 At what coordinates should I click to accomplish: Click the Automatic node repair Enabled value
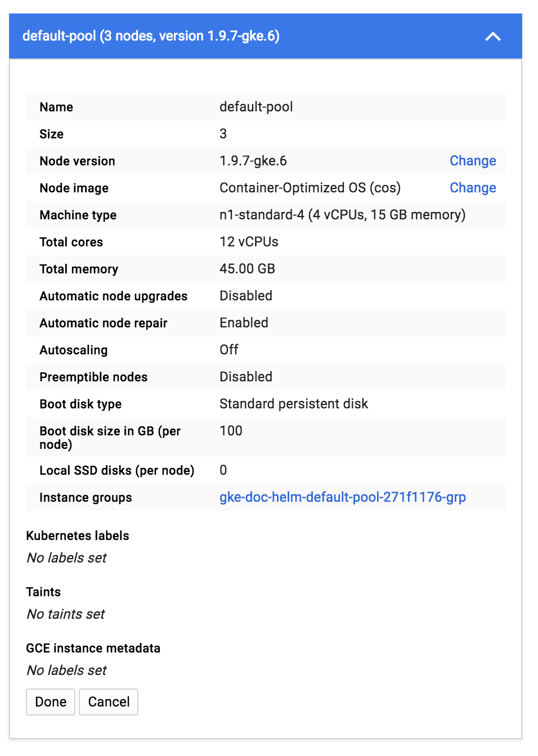[x=244, y=323]
